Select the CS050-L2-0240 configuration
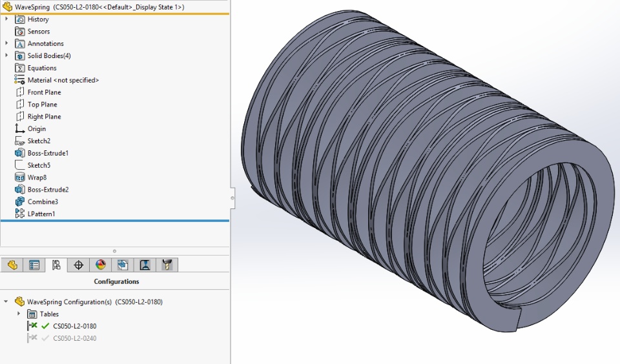This screenshot has width=620, height=364. pos(75,338)
